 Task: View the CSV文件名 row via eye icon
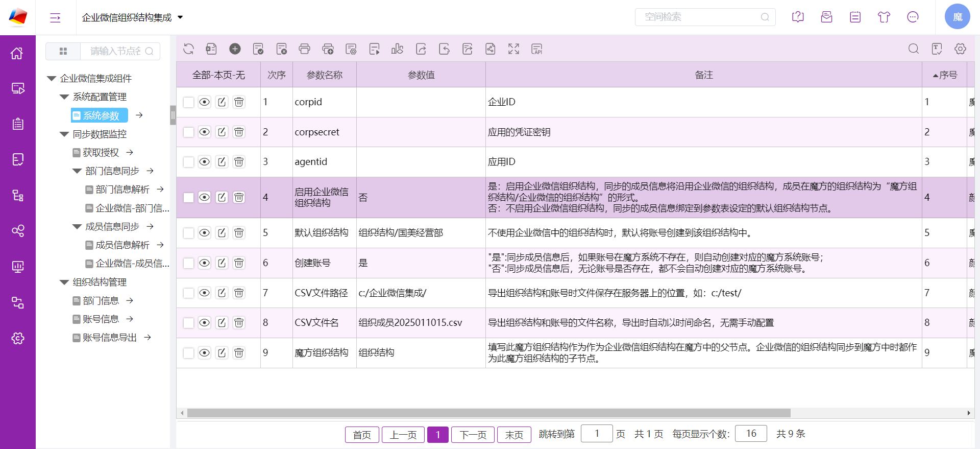click(x=204, y=323)
